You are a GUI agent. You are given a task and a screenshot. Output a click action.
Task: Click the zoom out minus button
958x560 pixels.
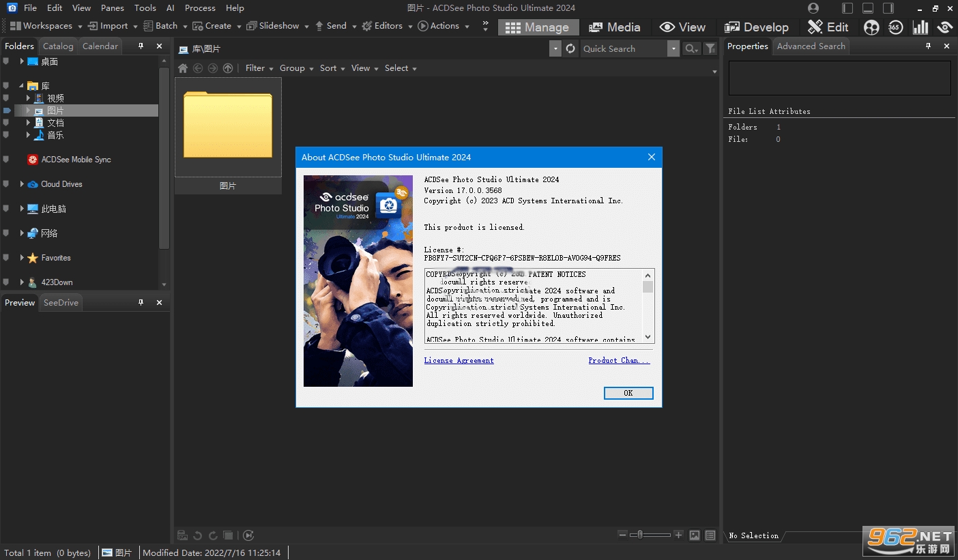pos(622,535)
